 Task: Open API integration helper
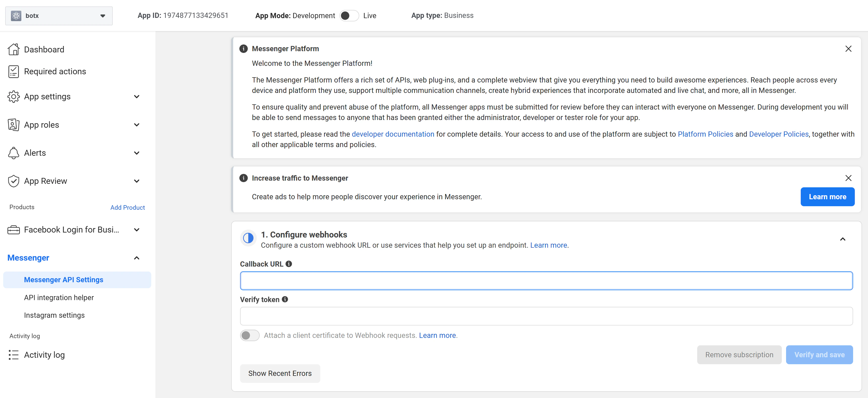[59, 298]
